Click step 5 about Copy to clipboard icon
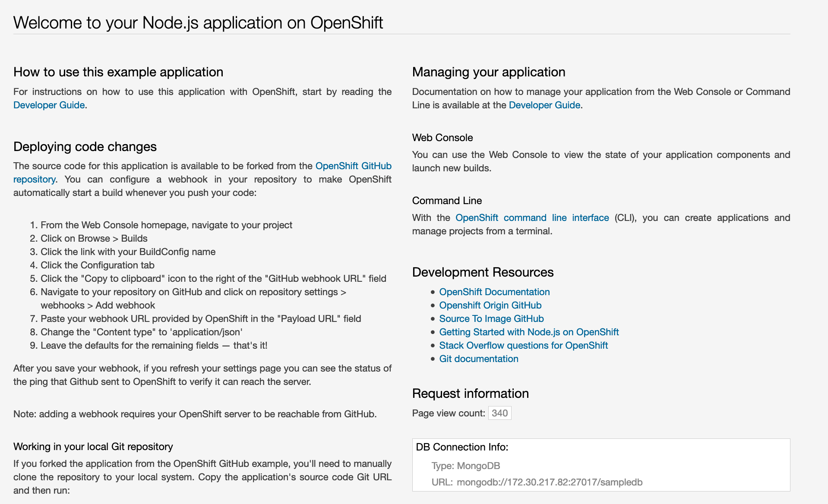 213,278
